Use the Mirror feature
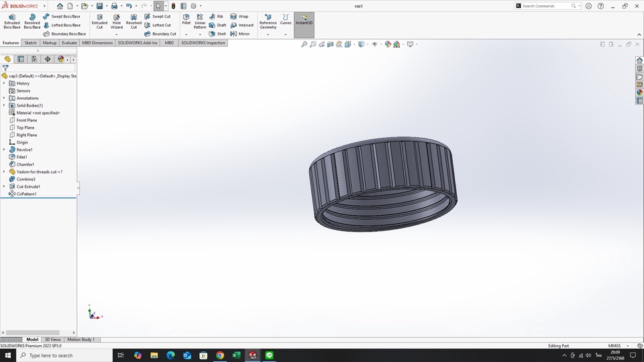The image size is (644, 362). (240, 34)
